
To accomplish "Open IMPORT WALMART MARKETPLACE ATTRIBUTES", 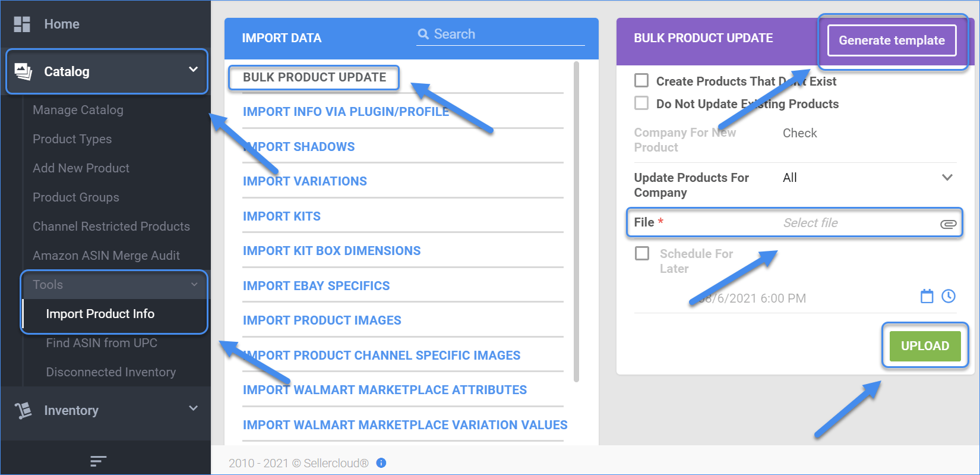I will (385, 390).
